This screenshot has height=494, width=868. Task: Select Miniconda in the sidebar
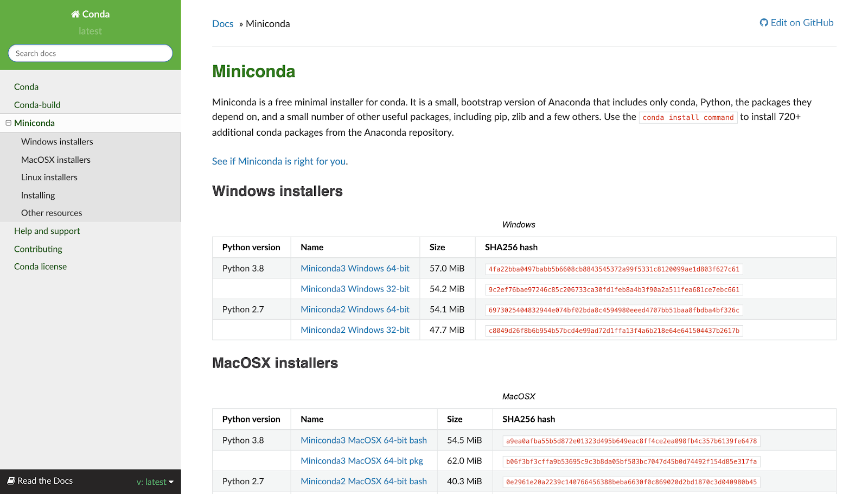click(x=35, y=123)
